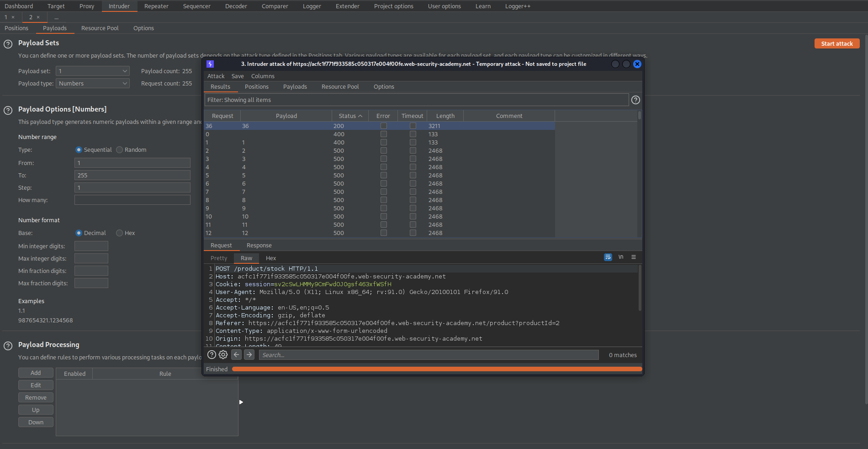
Task: Click the Burp lightning icon in attack title bar
Action: (210, 64)
